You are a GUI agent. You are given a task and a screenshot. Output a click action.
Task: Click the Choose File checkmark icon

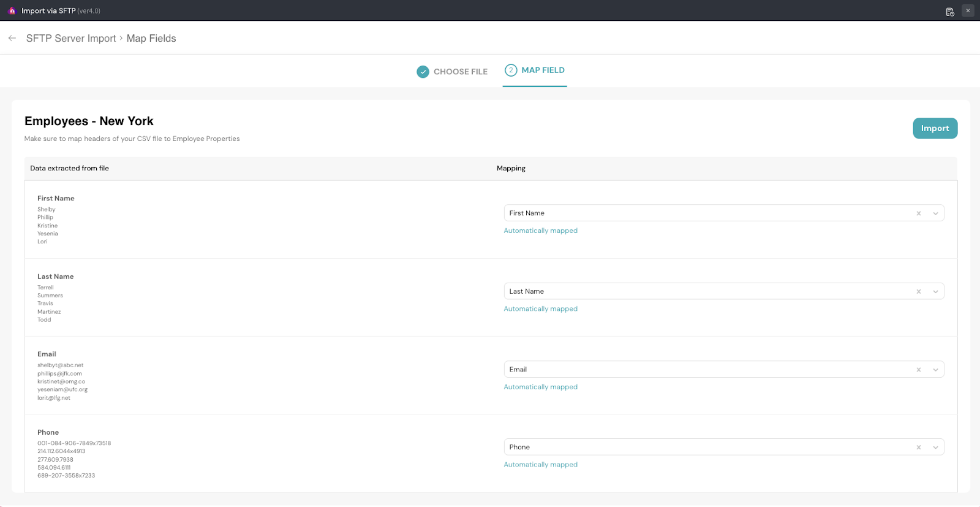point(423,72)
